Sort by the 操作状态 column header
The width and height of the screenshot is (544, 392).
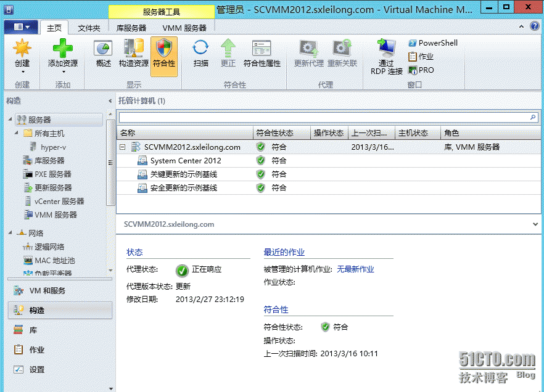(329, 133)
